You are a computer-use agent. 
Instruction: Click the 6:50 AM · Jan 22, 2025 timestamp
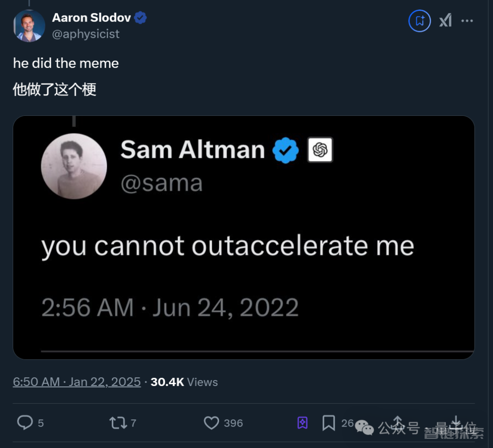tap(77, 382)
